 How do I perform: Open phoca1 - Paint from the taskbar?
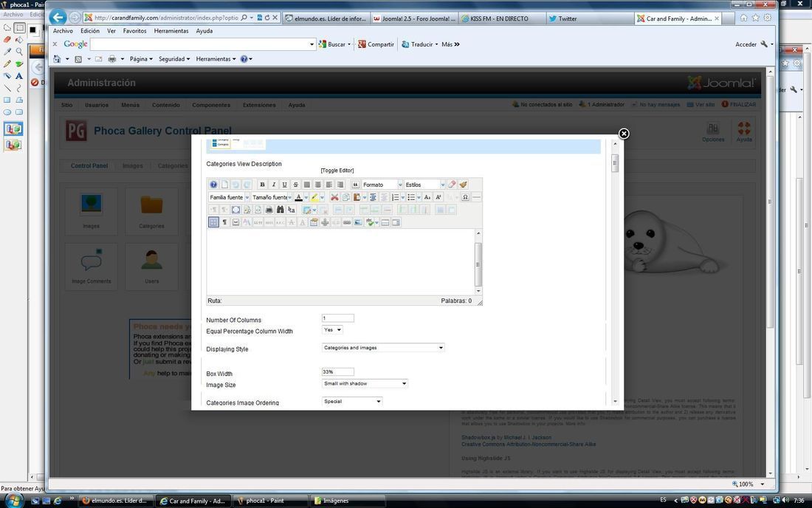tap(269, 501)
